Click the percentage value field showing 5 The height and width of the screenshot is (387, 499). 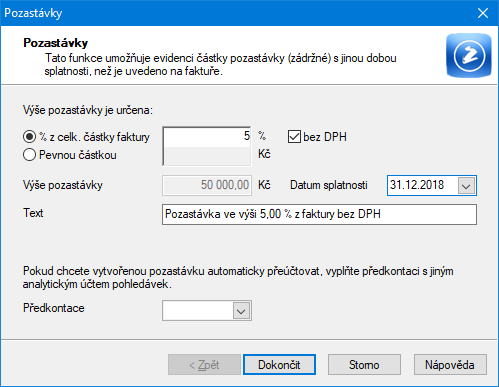tap(207, 137)
